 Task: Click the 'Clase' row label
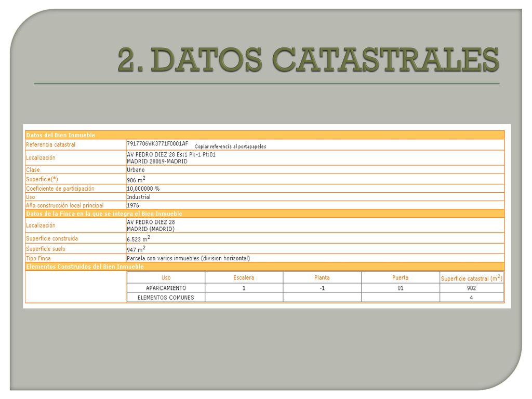click(x=33, y=170)
